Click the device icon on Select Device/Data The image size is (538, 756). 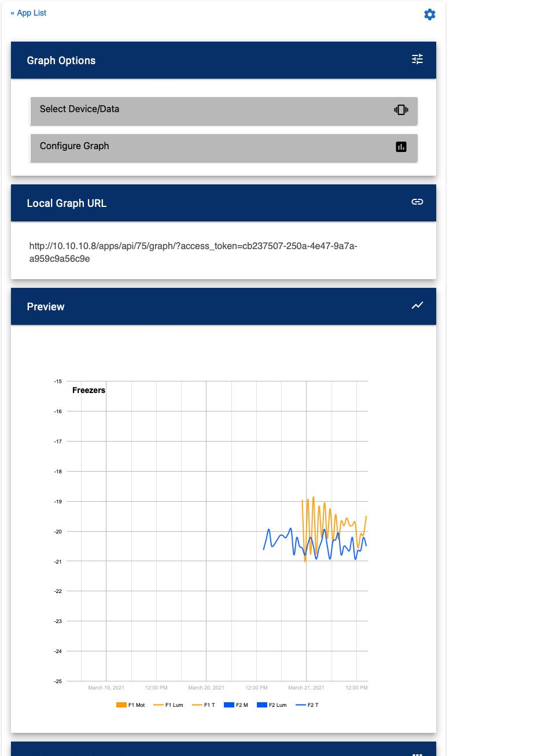pyautogui.click(x=401, y=109)
